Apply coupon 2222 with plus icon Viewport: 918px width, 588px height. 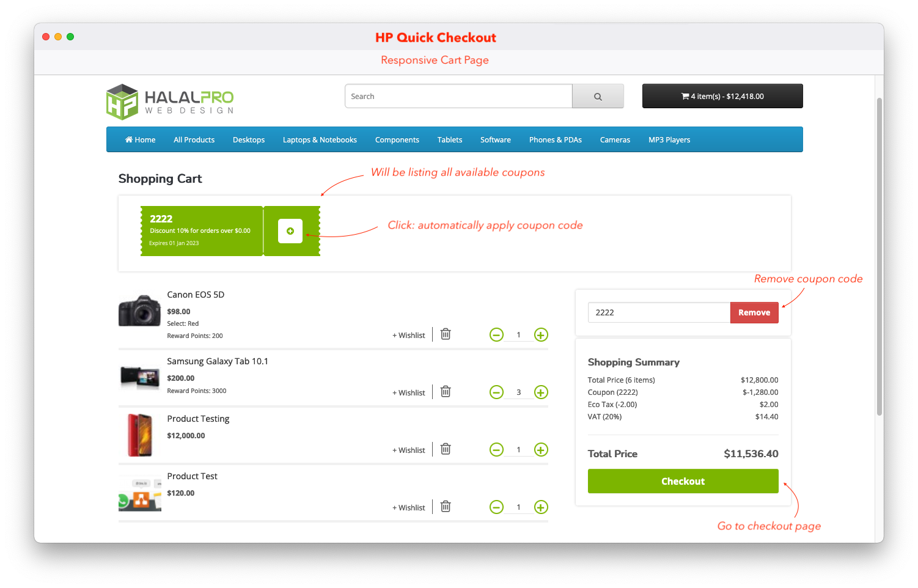[x=290, y=231]
